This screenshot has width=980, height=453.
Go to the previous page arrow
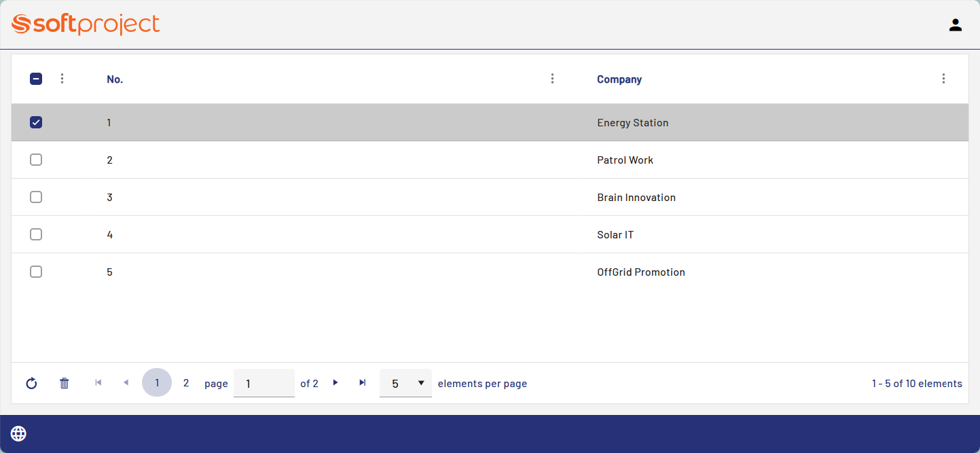click(x=126, y=383)
